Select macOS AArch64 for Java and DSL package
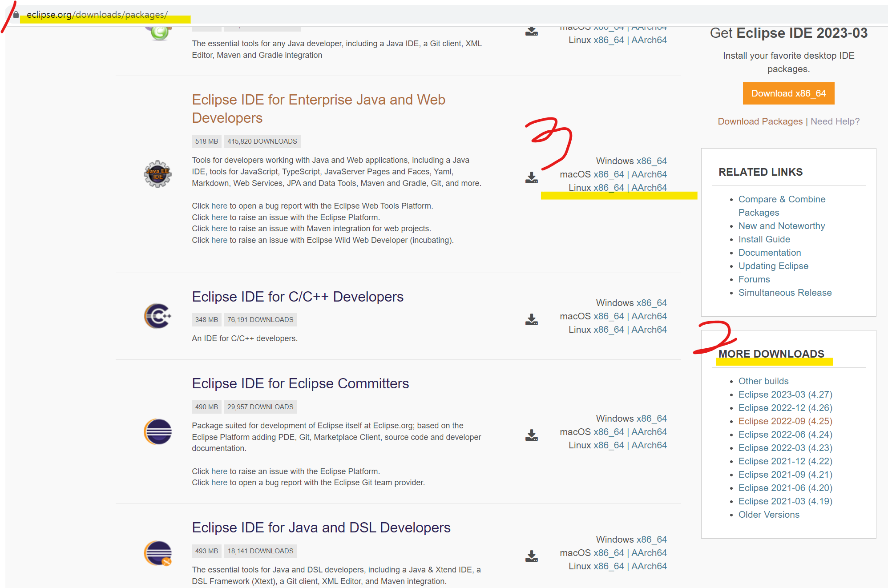 649,553
